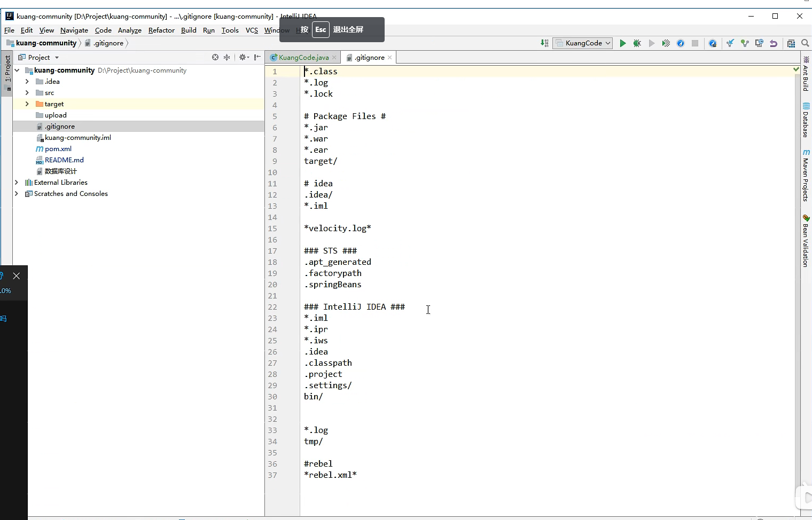The image size is (812, 520).
Task: Open the Build menu
Action: tap(189, 30)
